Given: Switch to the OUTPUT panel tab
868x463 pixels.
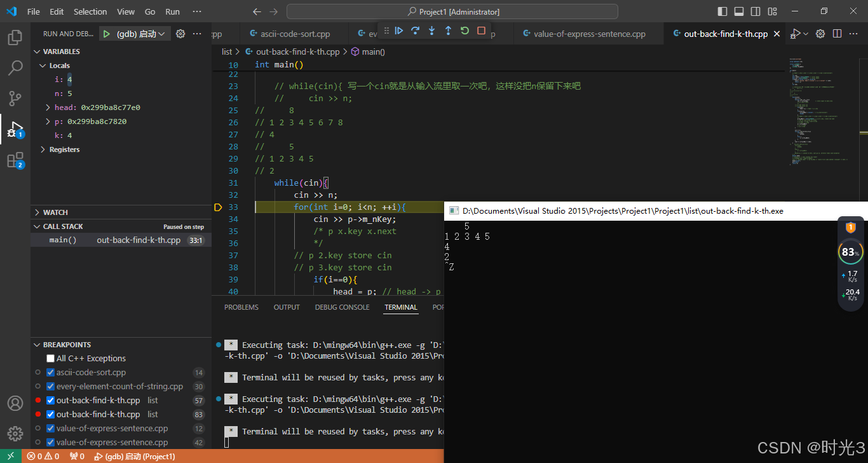Looking at the screenshot, I should point(287,307).
